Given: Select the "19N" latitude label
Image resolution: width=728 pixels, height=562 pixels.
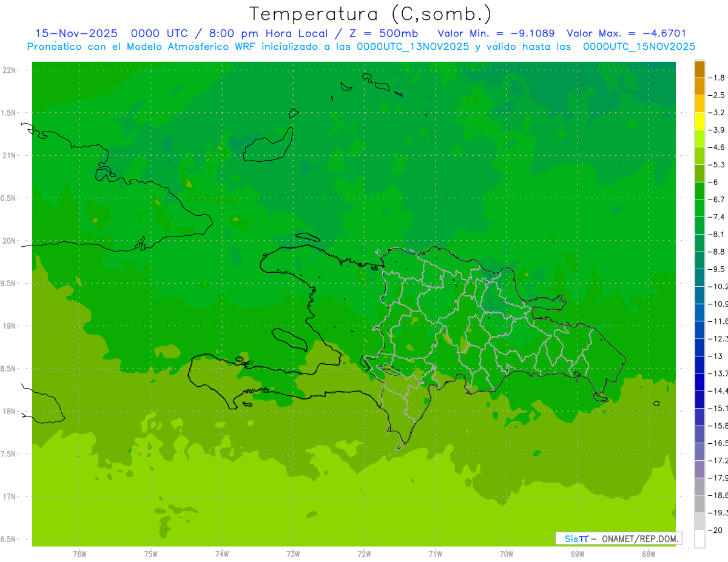Looking at the screenshot, I should [10, 326].
